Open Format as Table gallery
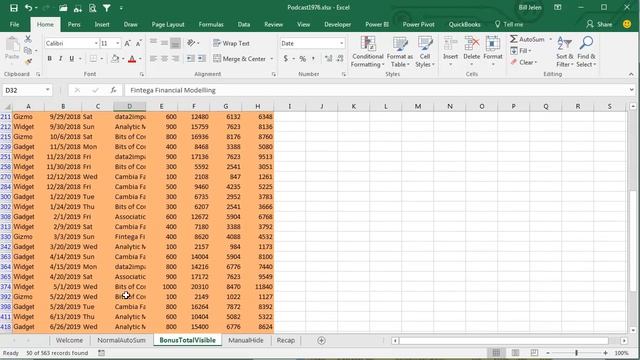Viewport: 640px width, 360px height. [400, 51]
